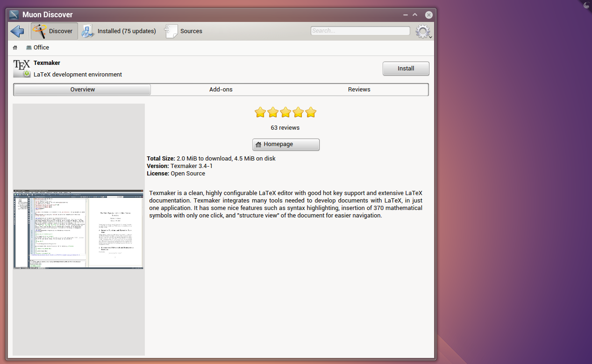
Task: Go back with the blue arrow icon
Action: (17, 31)
